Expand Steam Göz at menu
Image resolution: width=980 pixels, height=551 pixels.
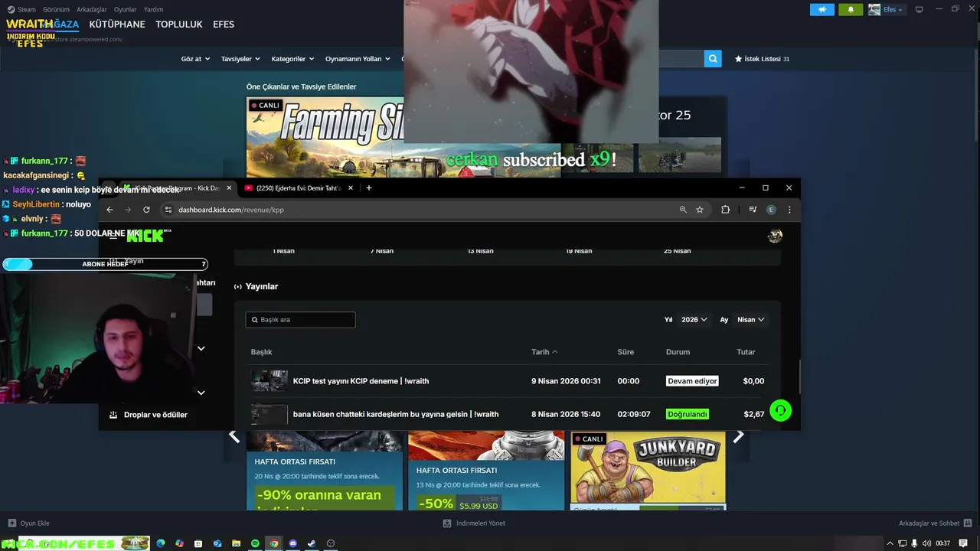pyautogui.click(x=195, y=59)
